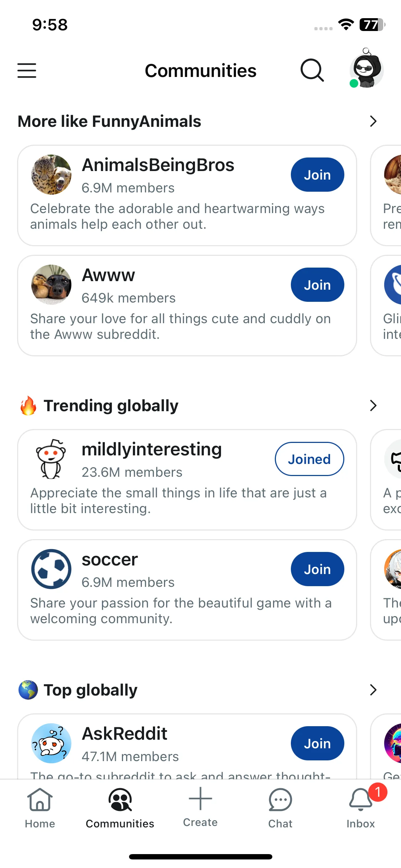Join the AnimalsBeingBros community
This screenshot has width=401, height=868.
click(x=317, y=175)
